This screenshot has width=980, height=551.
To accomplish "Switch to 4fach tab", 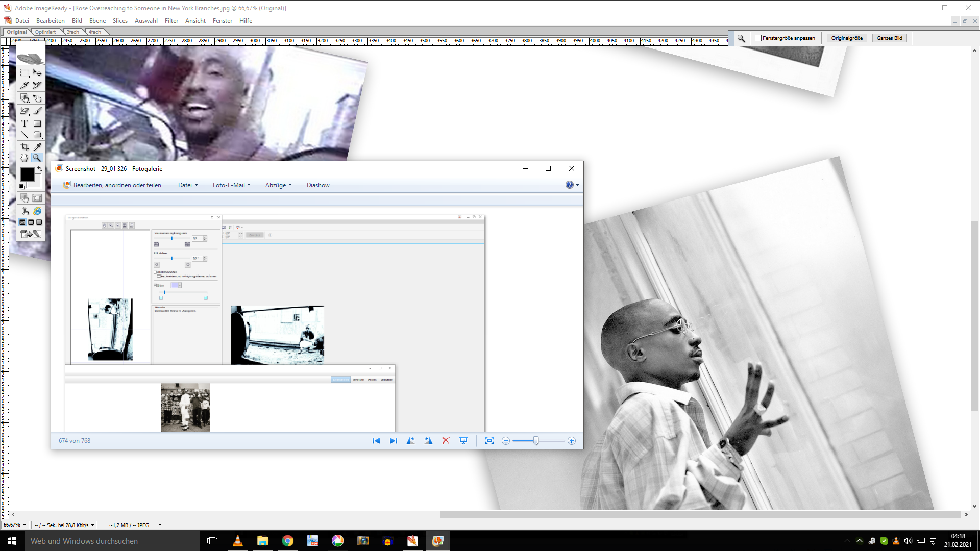I will (95, 32).
